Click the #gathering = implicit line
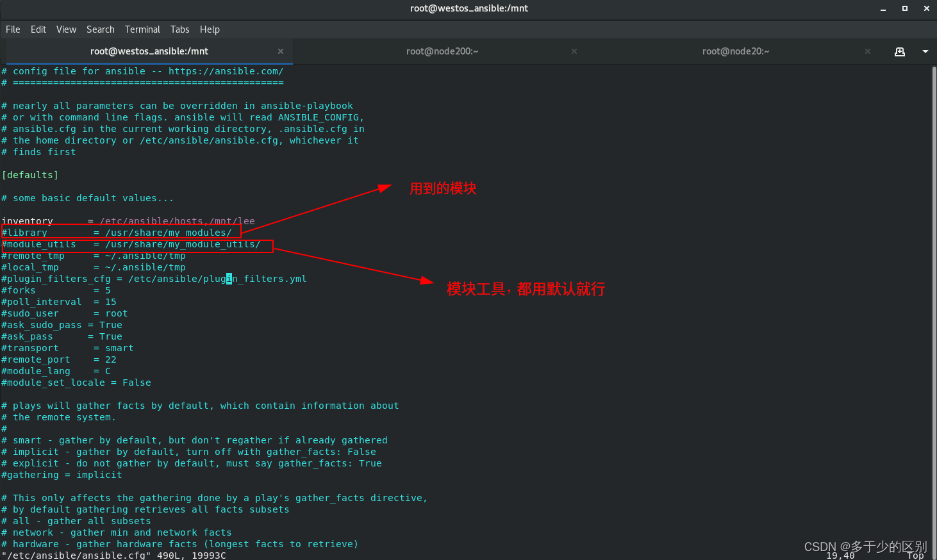The width and height of the screenshot is (937, 560). pos(62,475)
